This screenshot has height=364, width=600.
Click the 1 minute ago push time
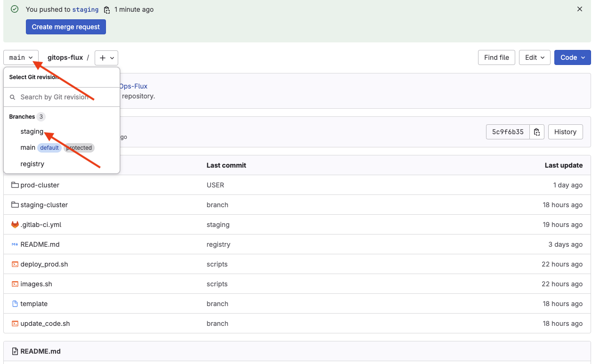point(134,9)
